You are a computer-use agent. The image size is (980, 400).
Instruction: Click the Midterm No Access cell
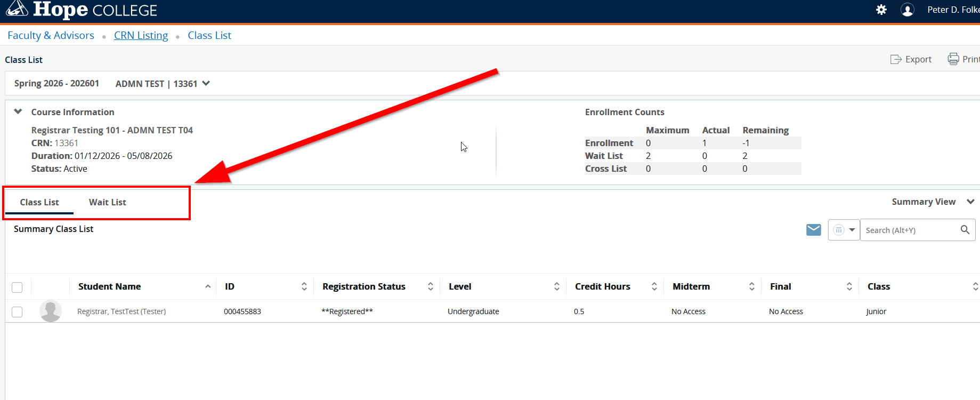click(689, 311)
